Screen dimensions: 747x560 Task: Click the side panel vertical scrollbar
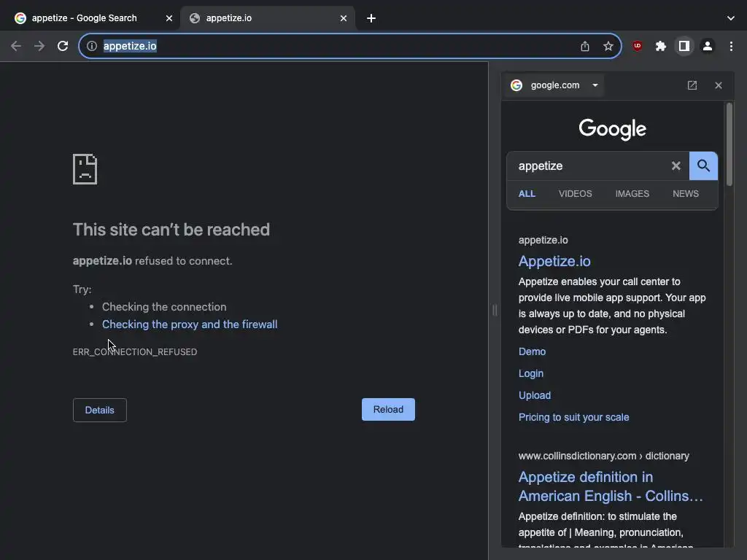[x=729, y=144]
